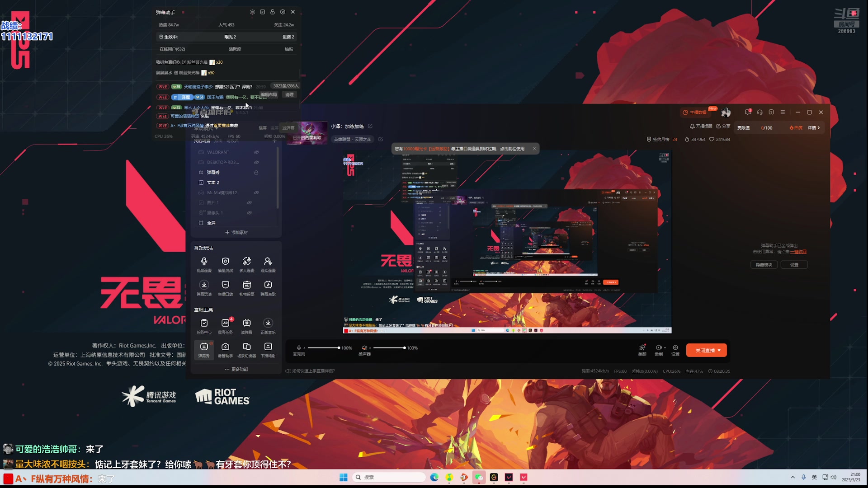Edit game category 英雄联盟 - 云顶之弈
Image resolution: width=868 pixels, height=488 pixels.
click(381, 139)
